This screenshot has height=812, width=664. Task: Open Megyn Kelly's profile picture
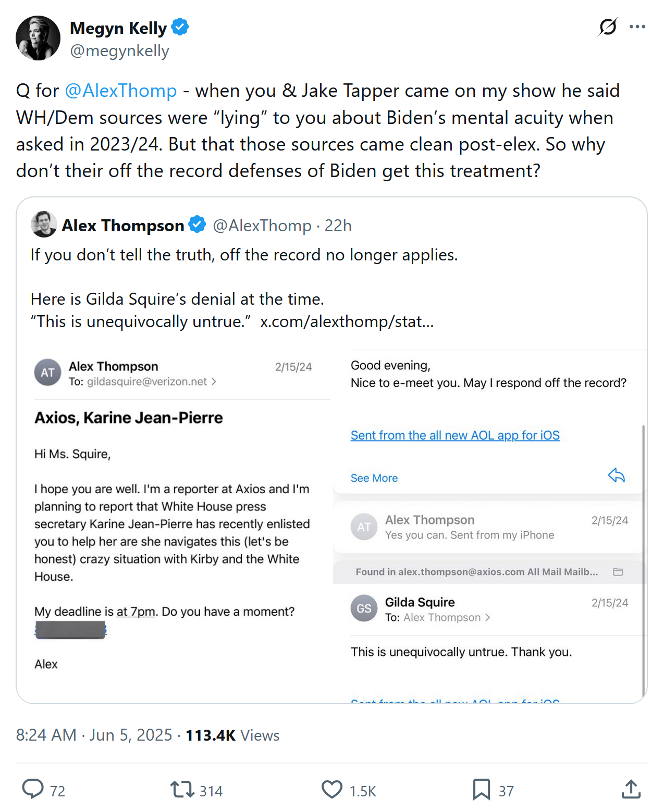tap(38, 38)
